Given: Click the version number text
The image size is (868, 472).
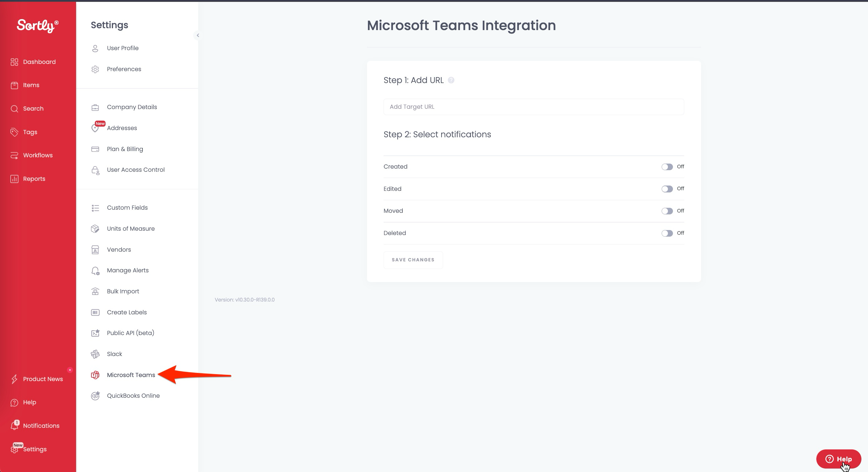Looking at the screenshot, I should pos(245,300).
